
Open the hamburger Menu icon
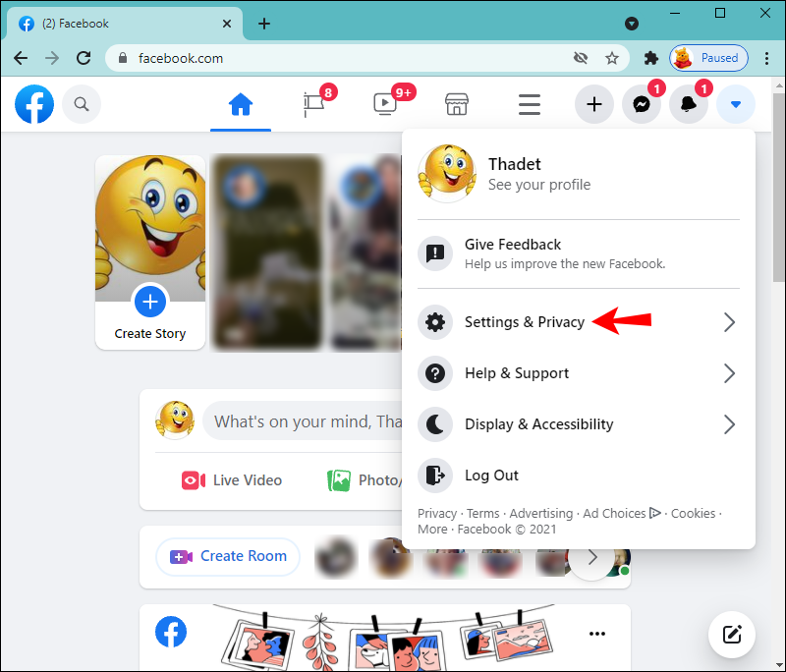pyautogui.click(x=529, y=104)
